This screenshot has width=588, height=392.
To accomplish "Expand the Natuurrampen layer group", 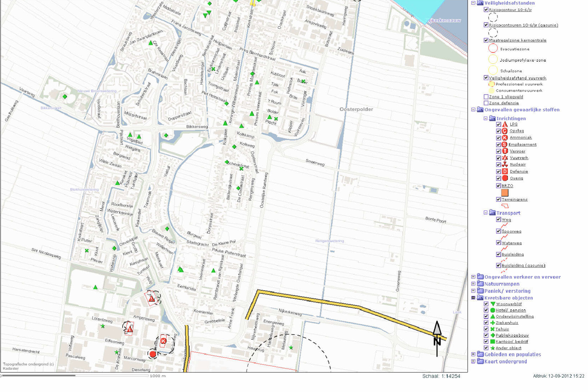I will point(473,284).
